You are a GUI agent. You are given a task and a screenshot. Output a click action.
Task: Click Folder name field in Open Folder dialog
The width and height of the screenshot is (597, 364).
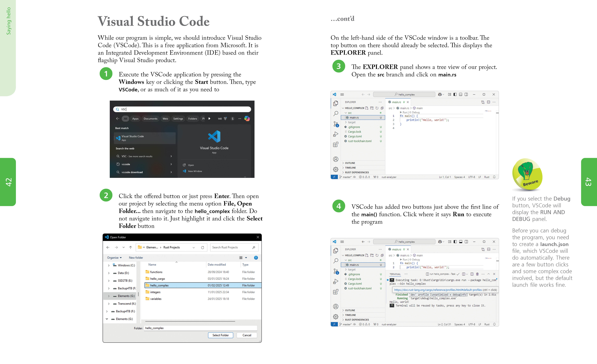201,328
